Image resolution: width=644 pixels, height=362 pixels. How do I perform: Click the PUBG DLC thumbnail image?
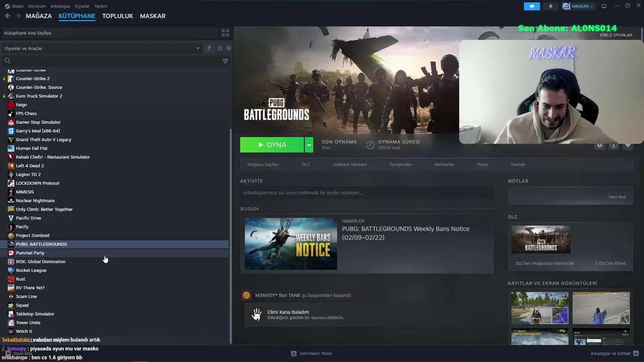[541, 239]
